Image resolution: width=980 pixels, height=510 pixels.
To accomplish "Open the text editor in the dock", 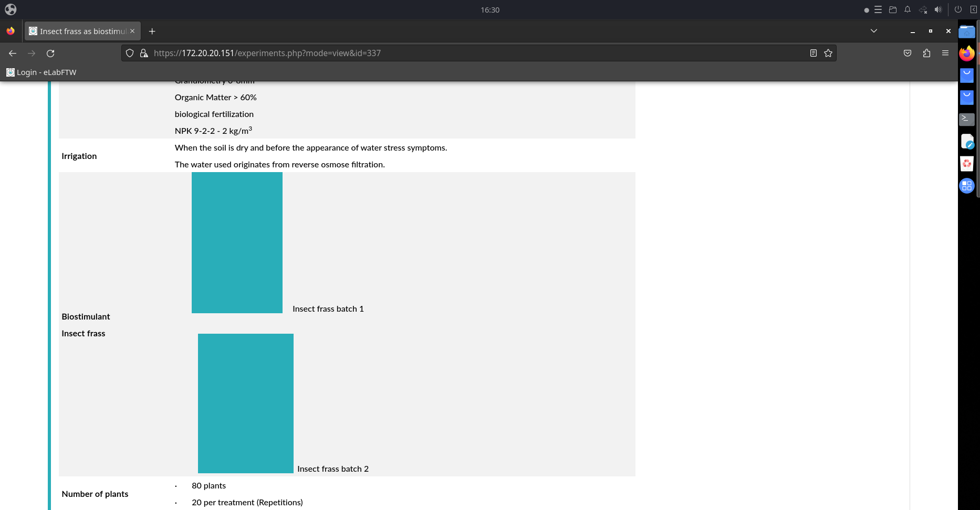I will [x=966, y=141].
